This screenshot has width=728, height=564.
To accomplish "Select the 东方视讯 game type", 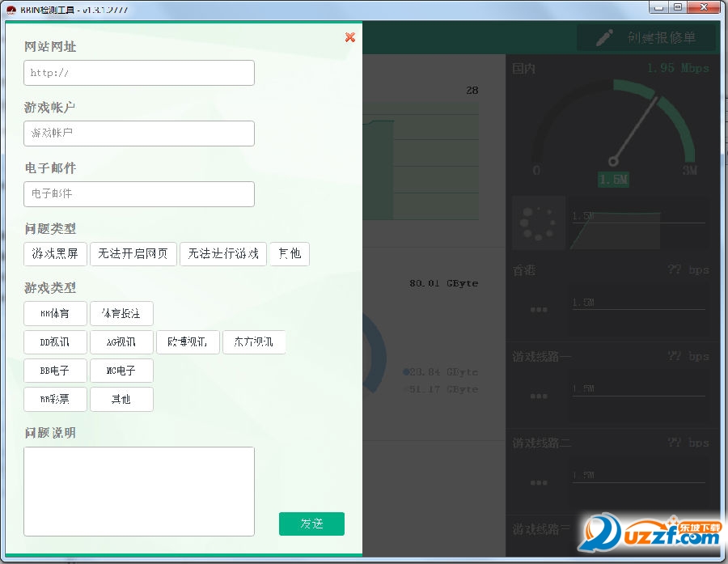I will tap(254, 341).
